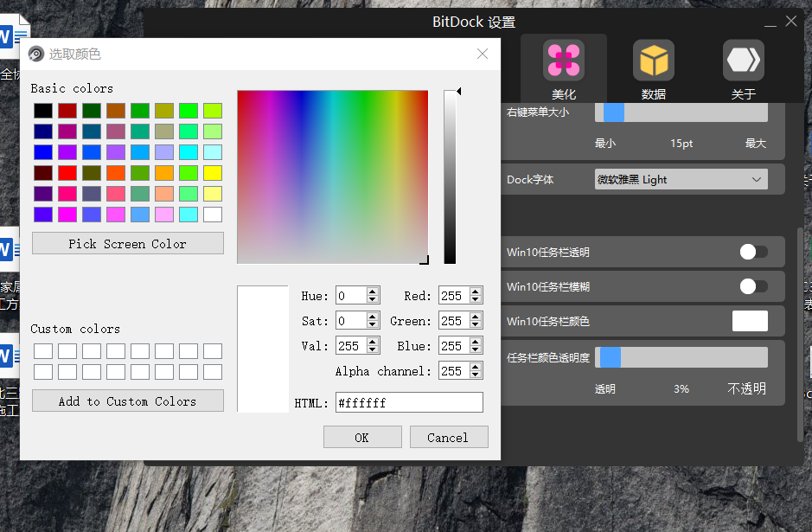
Task: Click the up arrow of the Hue spinner
Action: pyautogui.click(x=373, y=292)
